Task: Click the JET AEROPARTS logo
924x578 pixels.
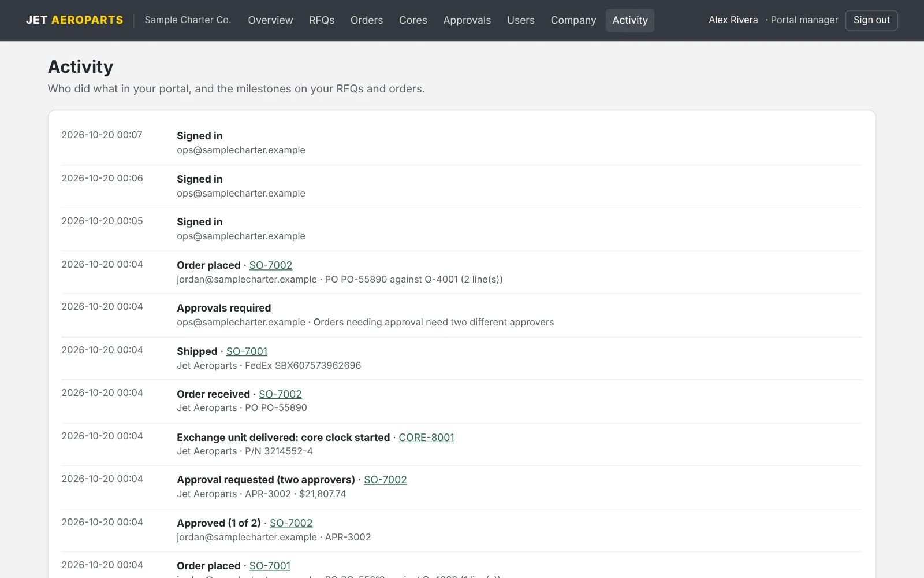Action: 74,20
